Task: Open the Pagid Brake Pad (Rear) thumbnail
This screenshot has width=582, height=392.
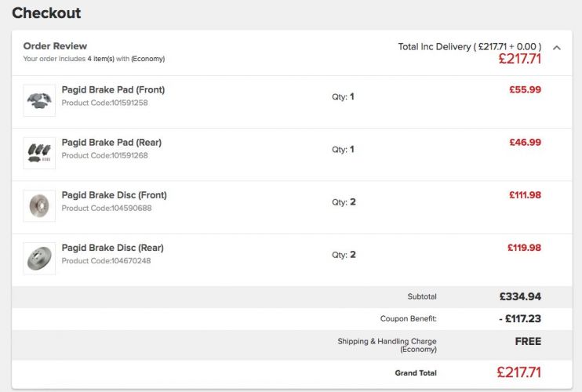Action: [39, 153]
